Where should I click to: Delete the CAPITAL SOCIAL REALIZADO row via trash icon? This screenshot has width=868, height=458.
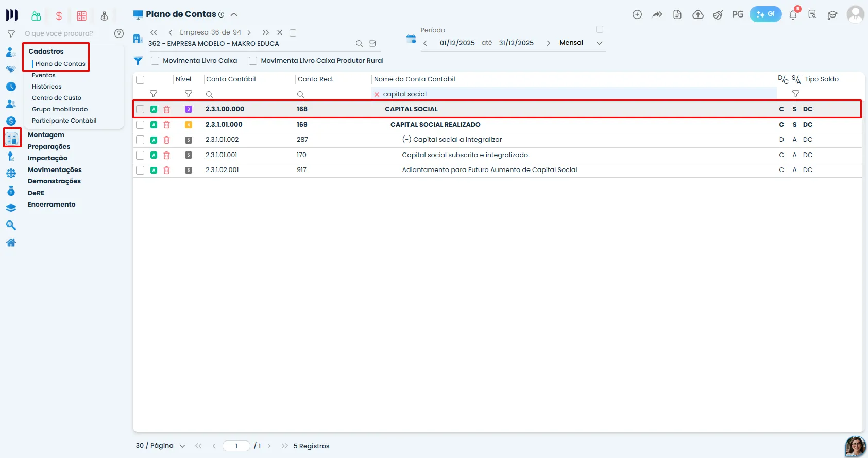pyautogui.click(x=166, y=125)
